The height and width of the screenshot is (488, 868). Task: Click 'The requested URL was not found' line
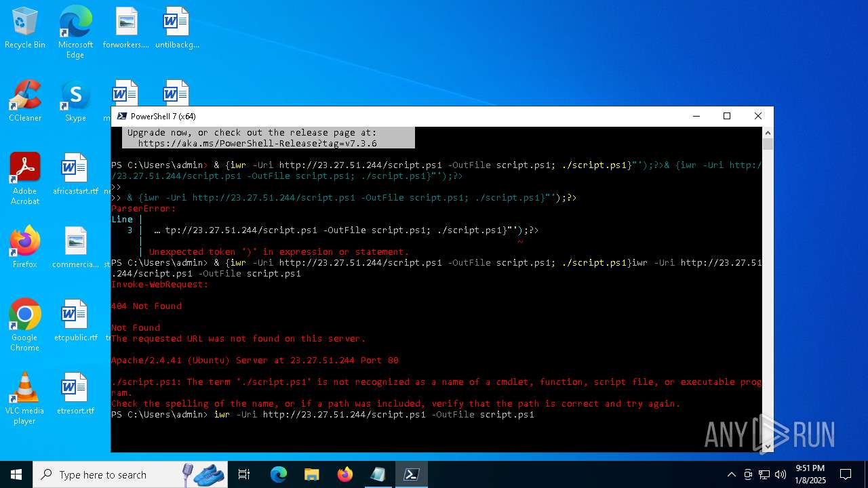click(239, 338)
